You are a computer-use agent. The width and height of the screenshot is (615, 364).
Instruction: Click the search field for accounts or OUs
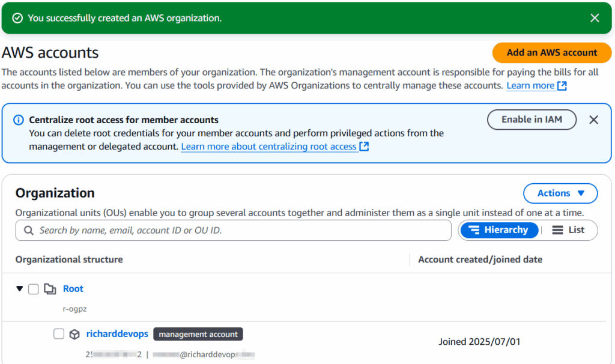coord(234,230)
